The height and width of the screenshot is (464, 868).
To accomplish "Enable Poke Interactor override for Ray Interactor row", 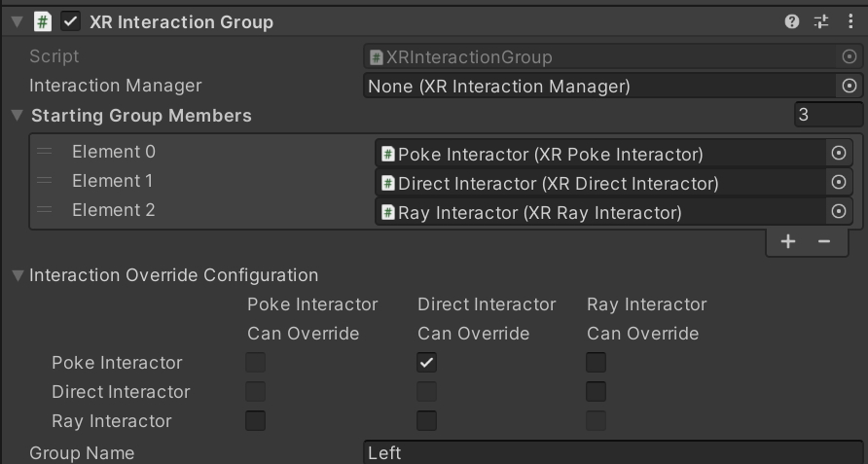I will tap(255, 421).
